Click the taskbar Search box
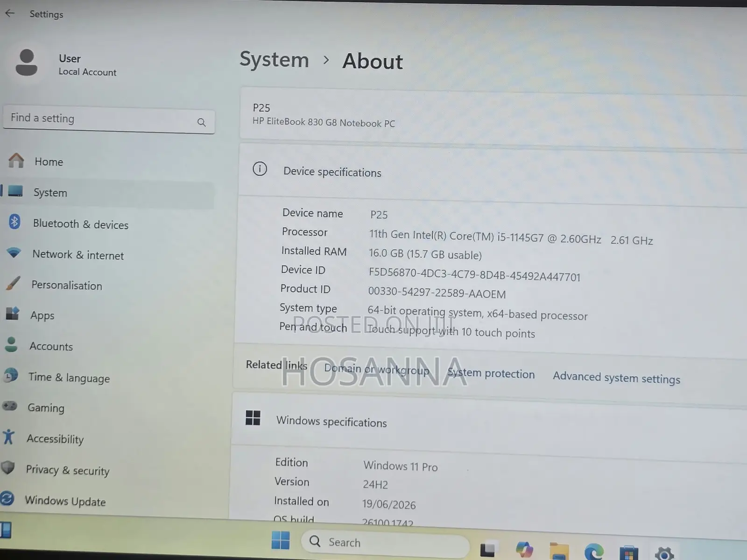 pyautogui.click(x=385, y=543)
